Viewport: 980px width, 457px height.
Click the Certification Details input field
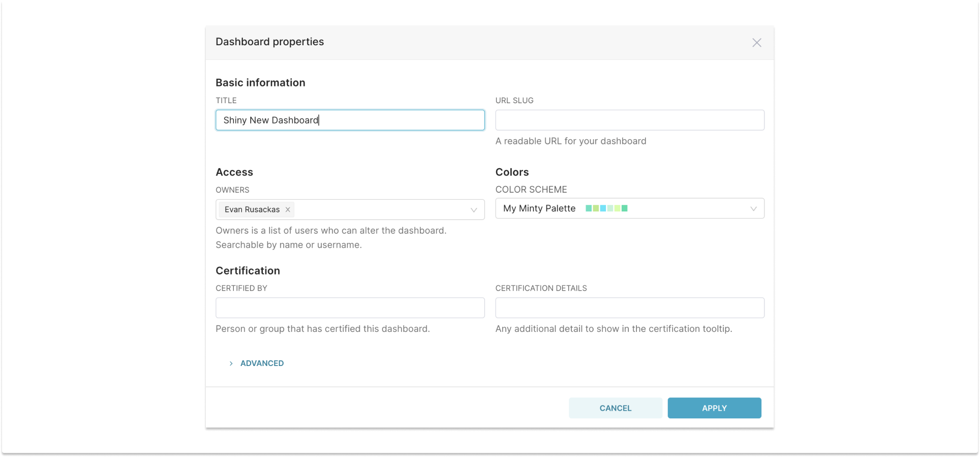(629, 308)
